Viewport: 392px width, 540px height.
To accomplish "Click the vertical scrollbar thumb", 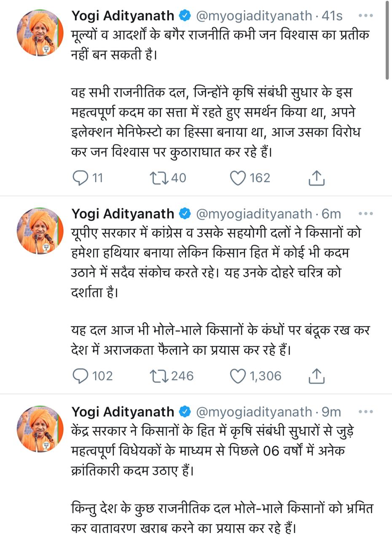I will tap(387, 40).
